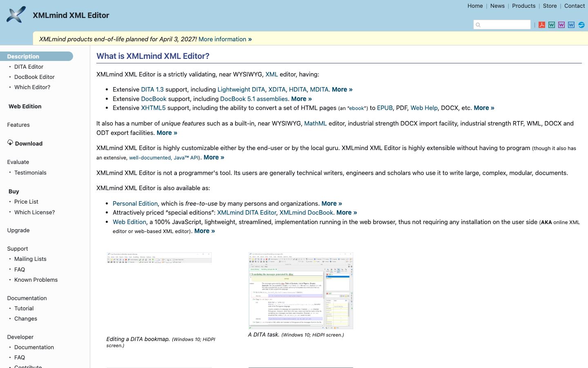Viewport: 588px width, 368px height.
Task: Open Buy sidebar link
Action: pos(14,191)
